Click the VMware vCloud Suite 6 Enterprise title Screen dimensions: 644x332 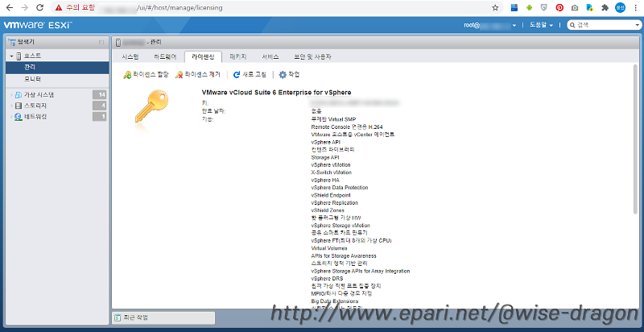(x=276, y=93)
